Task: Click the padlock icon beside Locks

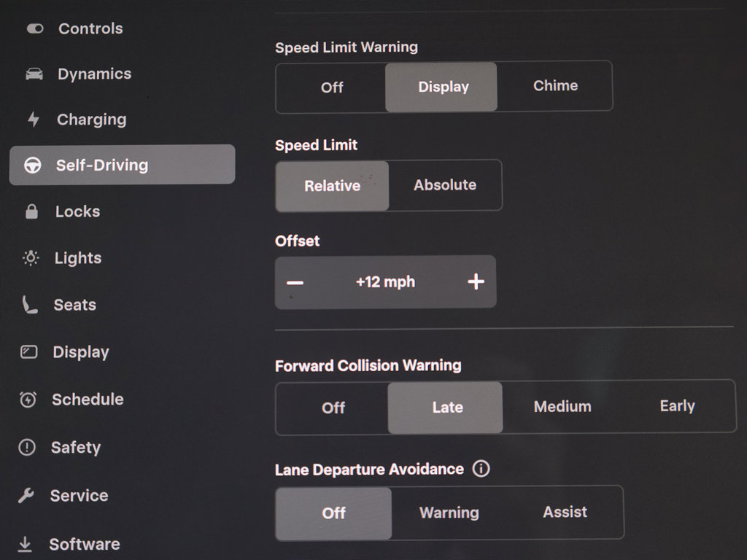Action: pyautogui.click(x=31, y=211)
